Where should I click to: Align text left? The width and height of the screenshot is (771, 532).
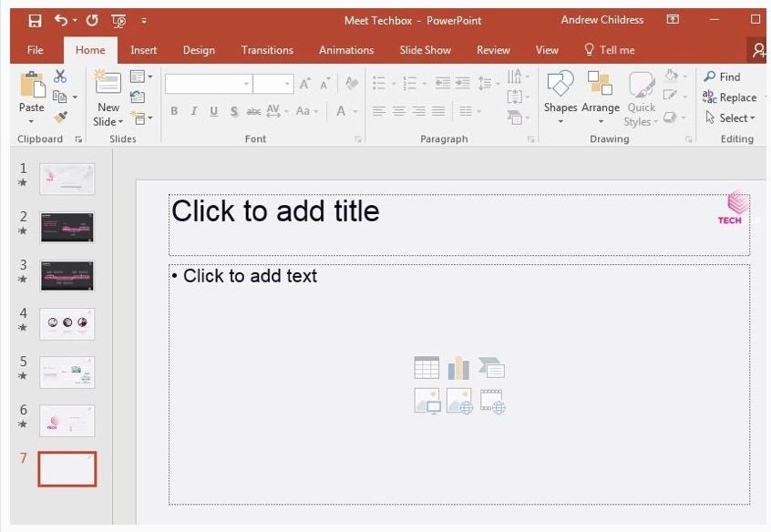pos(378,112)
